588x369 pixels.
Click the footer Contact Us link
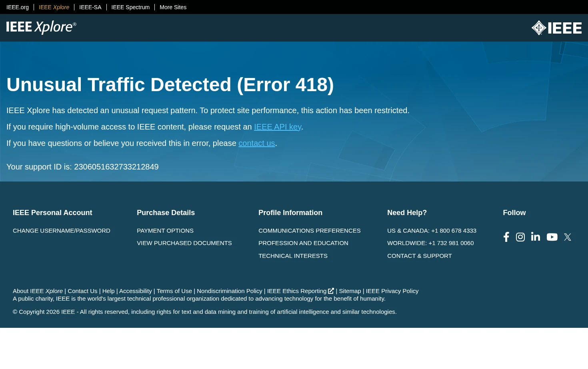[82, 291]
